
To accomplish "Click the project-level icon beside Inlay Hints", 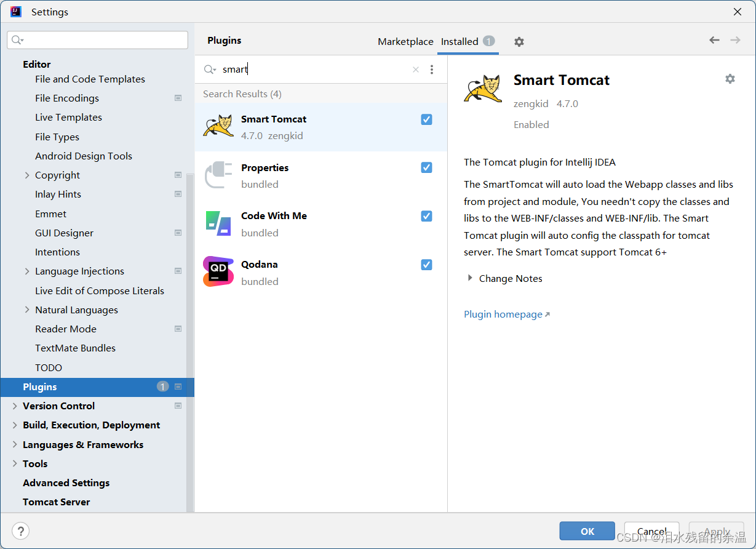I will point(178,194).
